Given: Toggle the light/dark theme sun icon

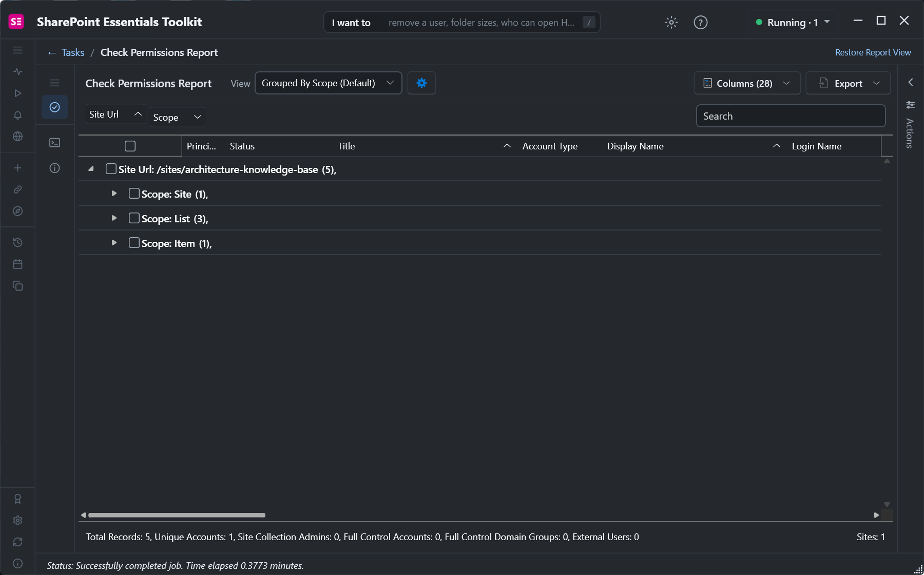Looking at the screenshot, I should click(671, 23).
